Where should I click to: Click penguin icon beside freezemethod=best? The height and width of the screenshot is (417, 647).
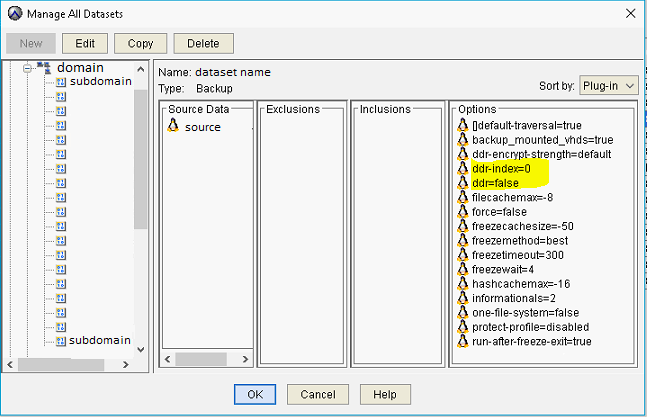point(463,241)
